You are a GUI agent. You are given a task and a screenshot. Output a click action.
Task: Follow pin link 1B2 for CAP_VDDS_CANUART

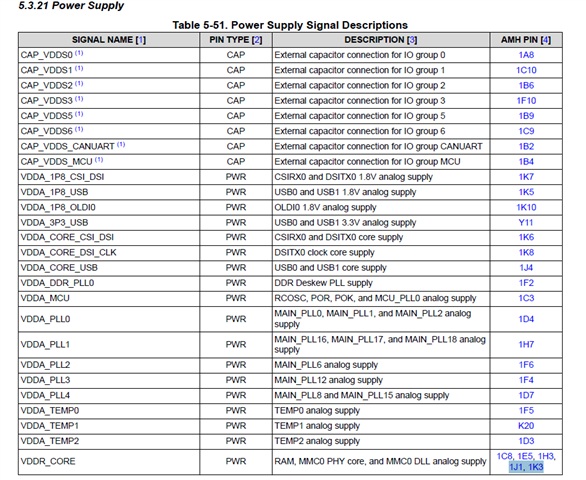tap(526, 147)
